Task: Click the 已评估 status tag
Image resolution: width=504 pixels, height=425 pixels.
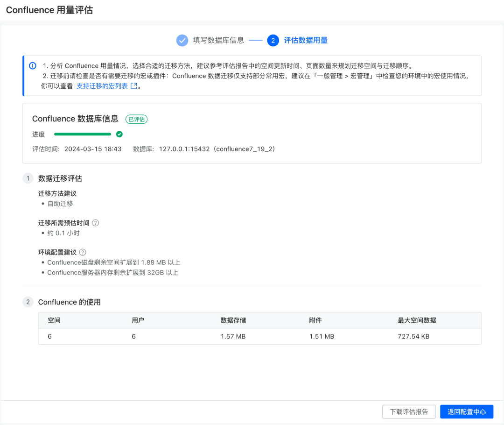Action: [137, 120]
